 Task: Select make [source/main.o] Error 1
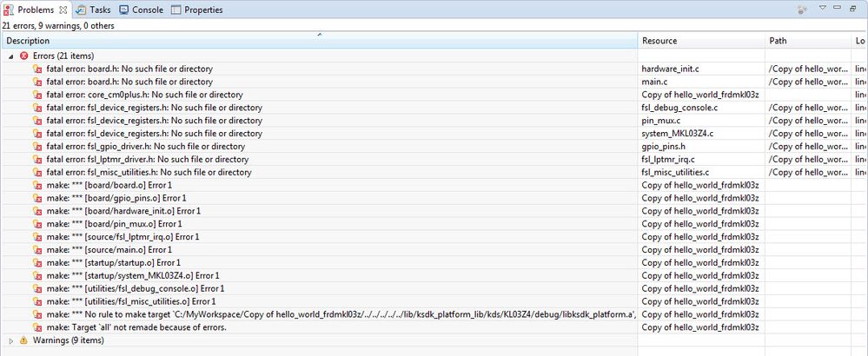point(109,250)
